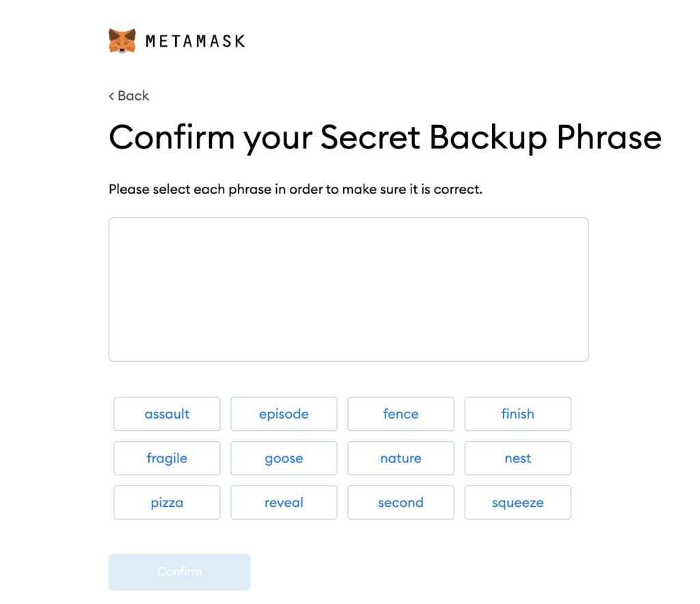Choose the word 'second'
This screenshot has height=604, width=700.
point(401,503)
